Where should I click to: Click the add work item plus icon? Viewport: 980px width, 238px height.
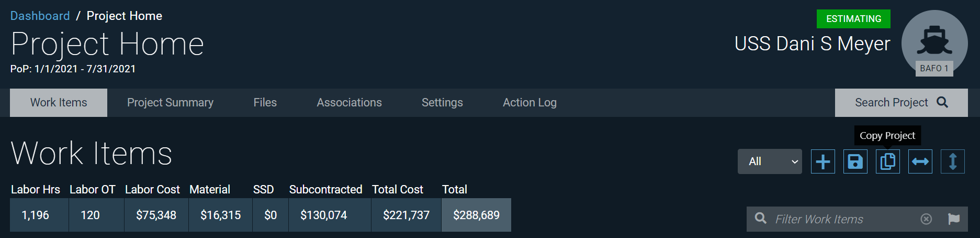(x=823, y=161)
